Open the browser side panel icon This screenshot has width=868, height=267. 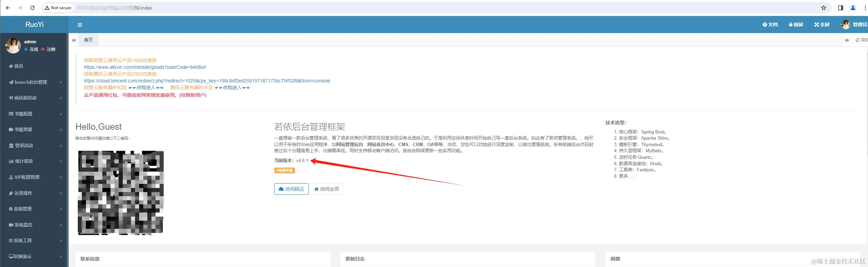(841, 8)
